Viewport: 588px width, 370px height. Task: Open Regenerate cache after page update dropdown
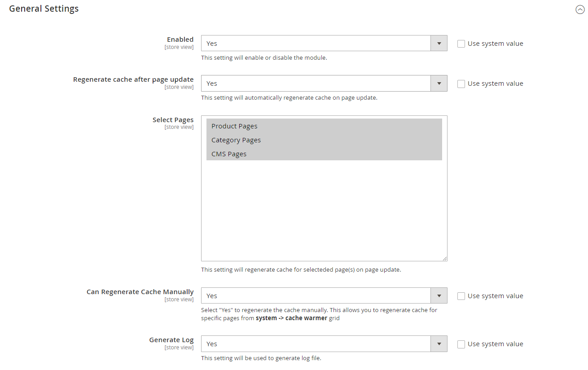[x=324, y=84]
